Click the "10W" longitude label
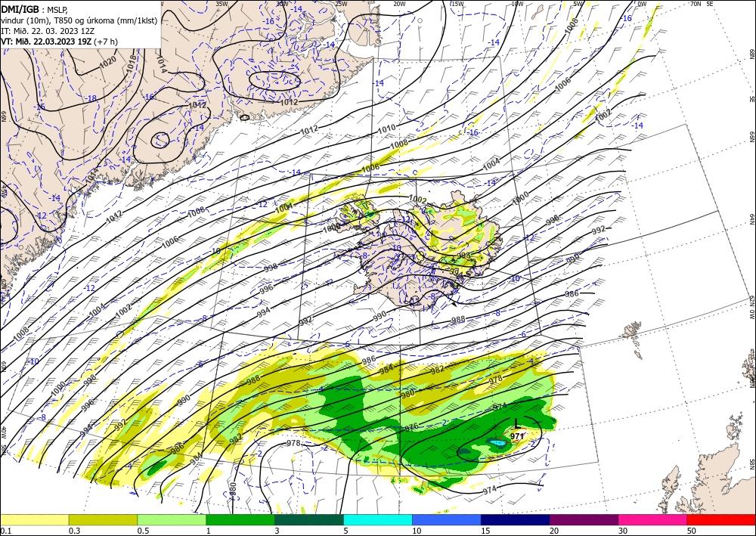Screen dimensions: 756x536 [x=517, y=4]
